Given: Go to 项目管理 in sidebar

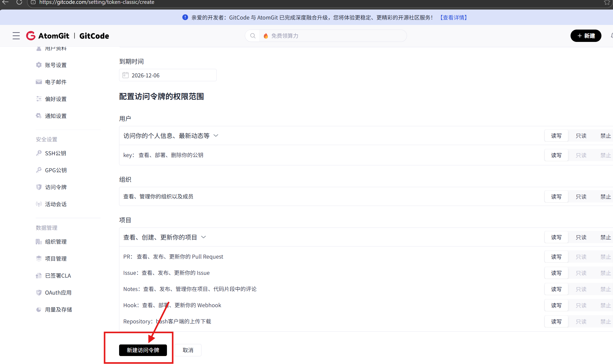Looking at the screenshot, I should pyautogui.click(x=56, y=259).
